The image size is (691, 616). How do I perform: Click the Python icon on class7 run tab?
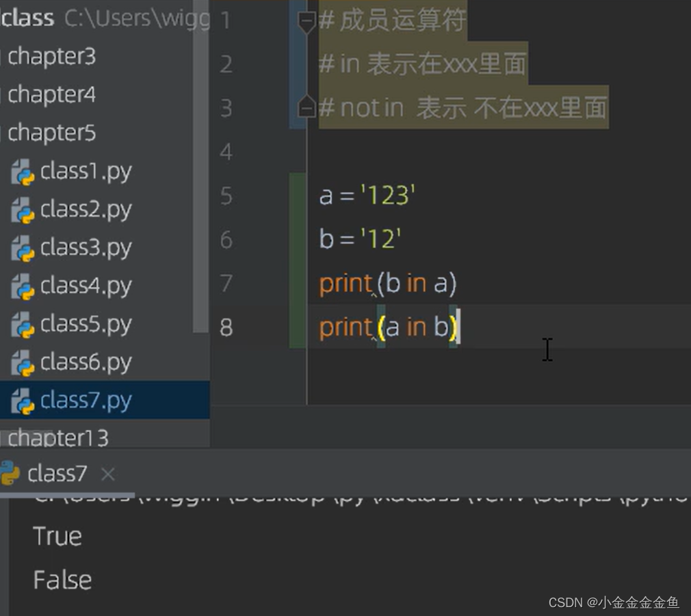point(10,473)
